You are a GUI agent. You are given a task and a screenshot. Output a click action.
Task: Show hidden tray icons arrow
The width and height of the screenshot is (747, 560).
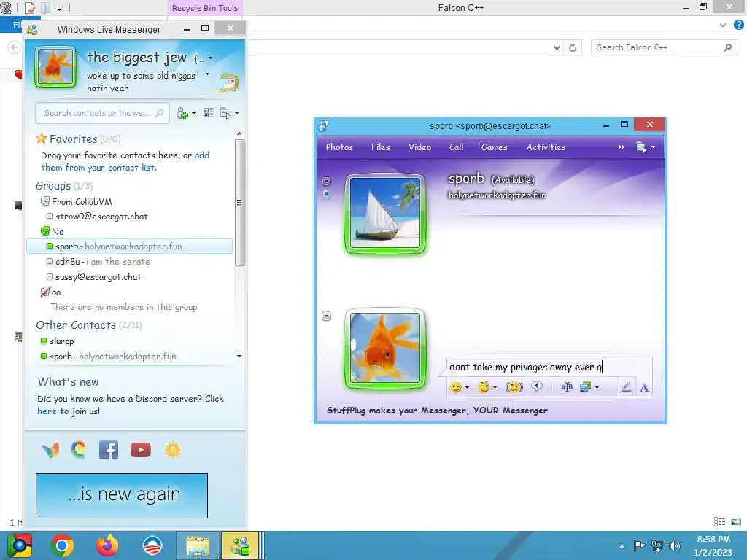click(x=622, y=546)
